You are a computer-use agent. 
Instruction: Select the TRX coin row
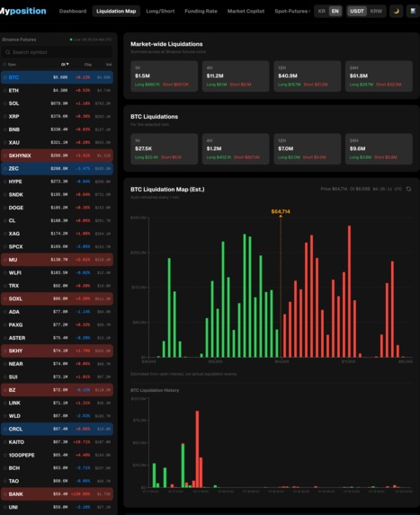(57, 286)
